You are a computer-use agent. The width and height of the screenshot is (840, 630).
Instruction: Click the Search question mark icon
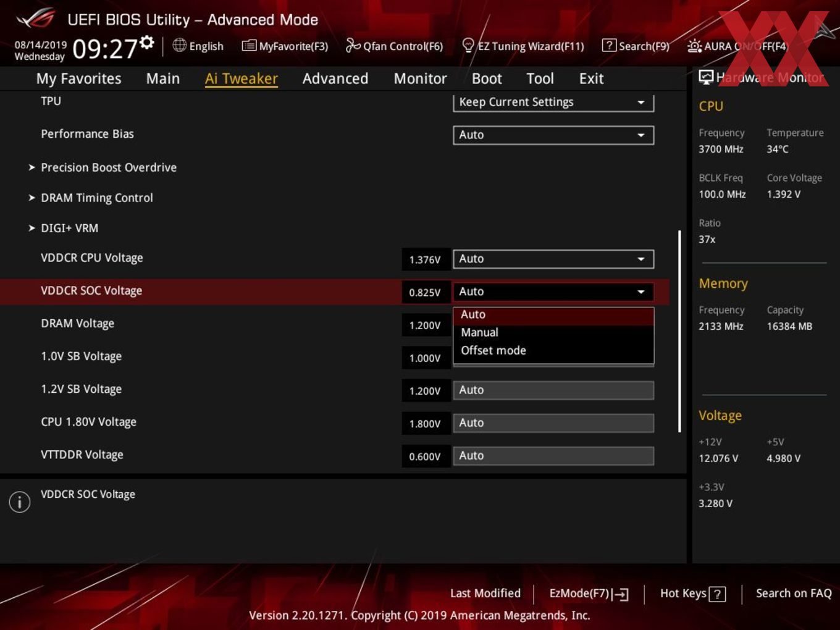[609, 45]
